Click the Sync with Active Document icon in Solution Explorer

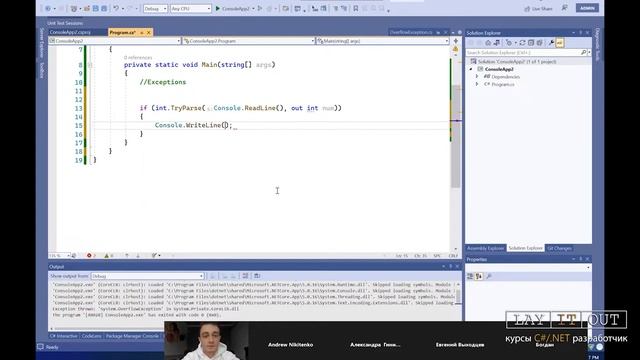496,43
